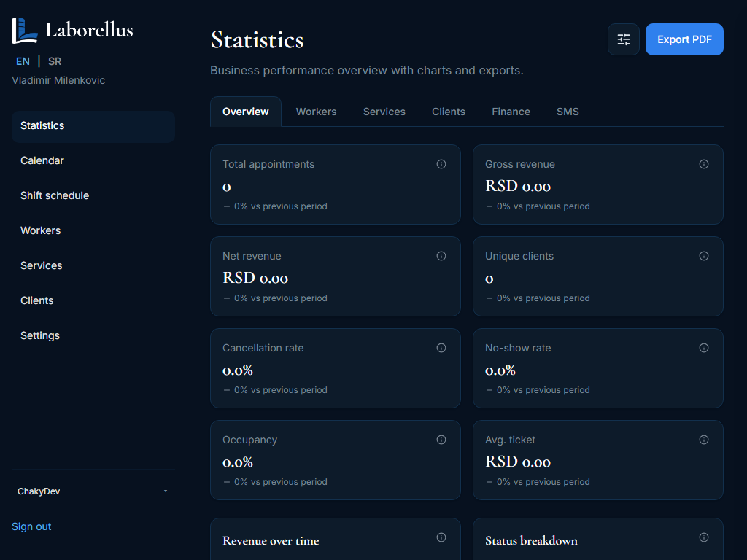Screen dimensions: 747x560
Task: Click the Total appointments 0 value
Action: click(x=227, y=187)
